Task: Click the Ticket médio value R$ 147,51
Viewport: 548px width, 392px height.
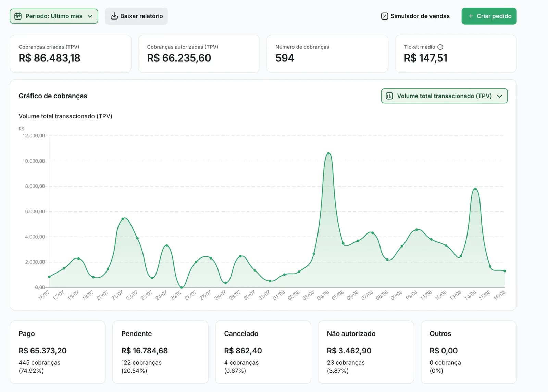Action: [425, 58]
